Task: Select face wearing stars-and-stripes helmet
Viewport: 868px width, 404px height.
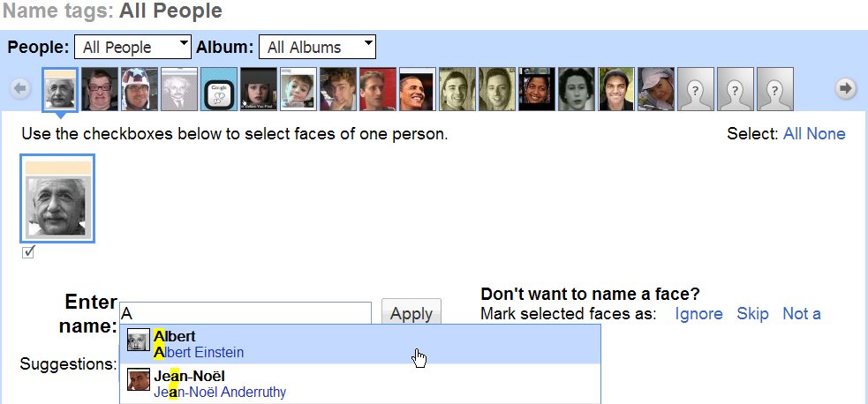Action: coord(139,89)
